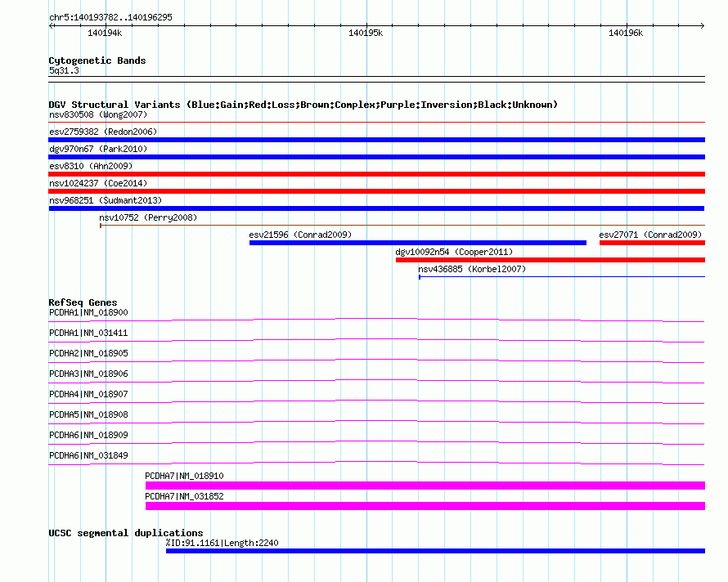
Task: Select the 5q31.3 band label
Action: (64, 70)
